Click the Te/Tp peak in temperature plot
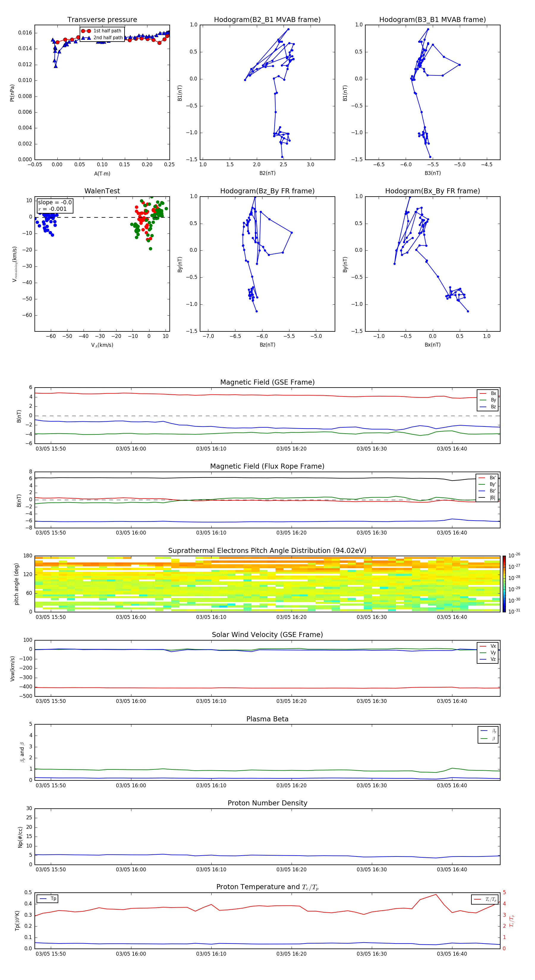535x980 pixels. (436, 894)
